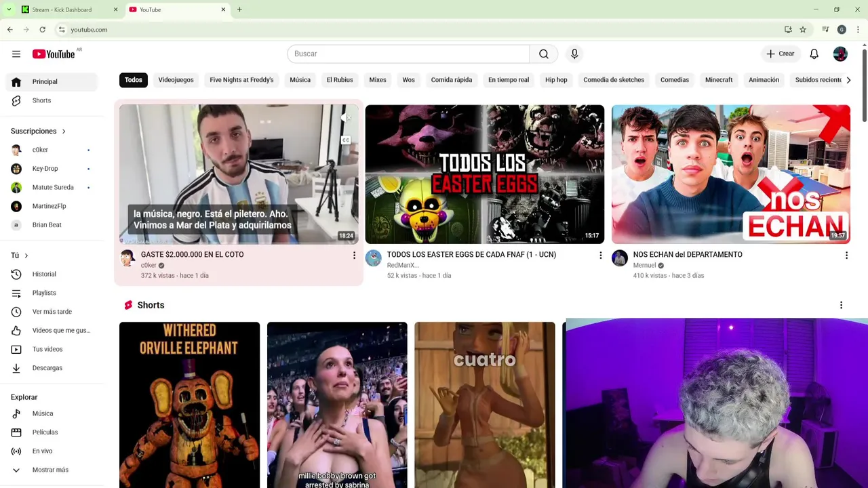Screen dimensions: 868x488
Task: Open the account avatar menu
Action: pos(840,54)
